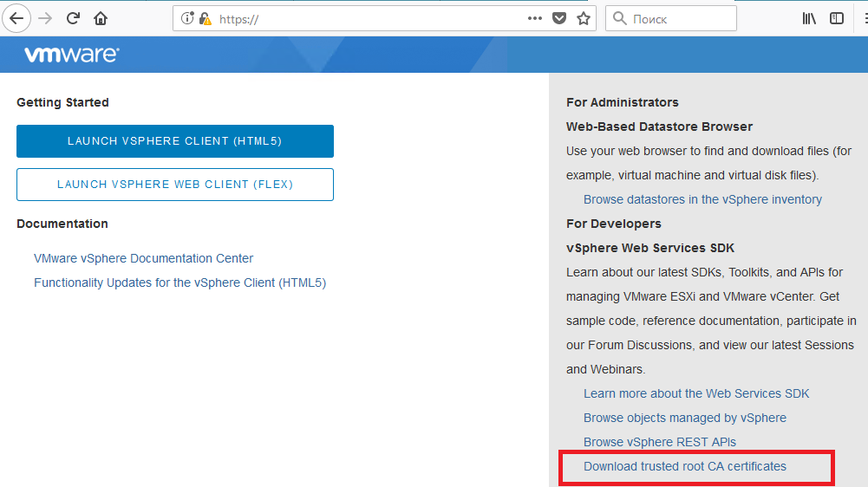Browse datastores in the vSphere inventory
868x487 pixels.
702,199
